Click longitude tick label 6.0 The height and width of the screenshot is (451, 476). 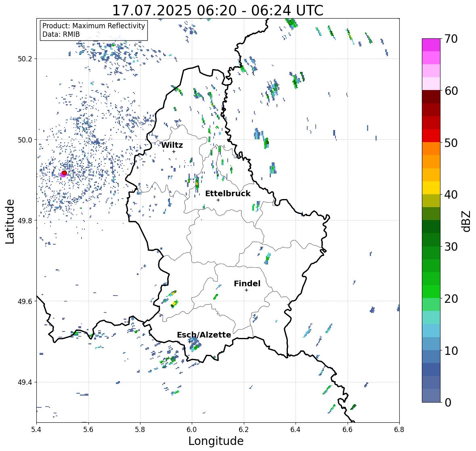(x=192, y=430)
